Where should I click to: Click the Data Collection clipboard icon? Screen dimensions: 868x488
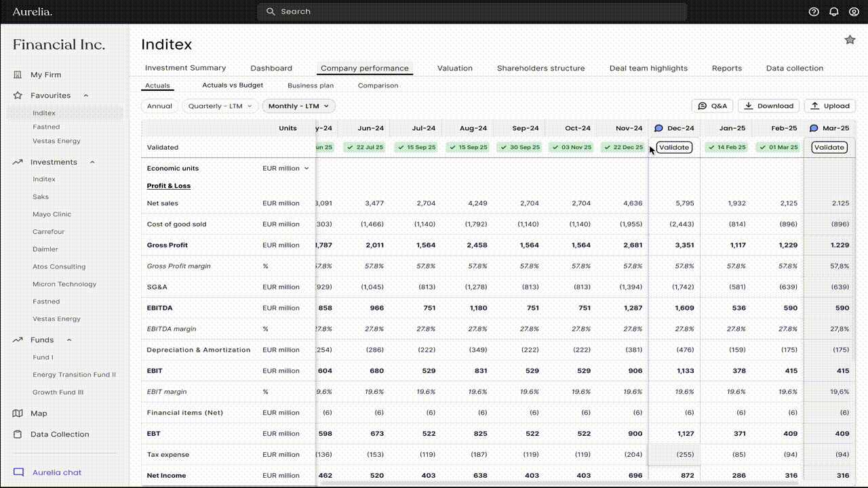18,434
